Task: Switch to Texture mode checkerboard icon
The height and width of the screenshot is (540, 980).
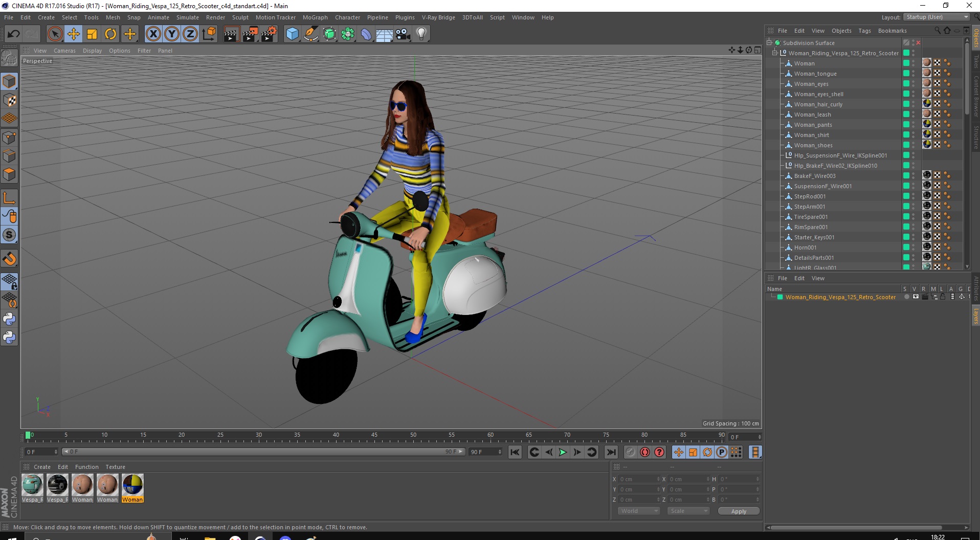Action: tap(9, 100)
